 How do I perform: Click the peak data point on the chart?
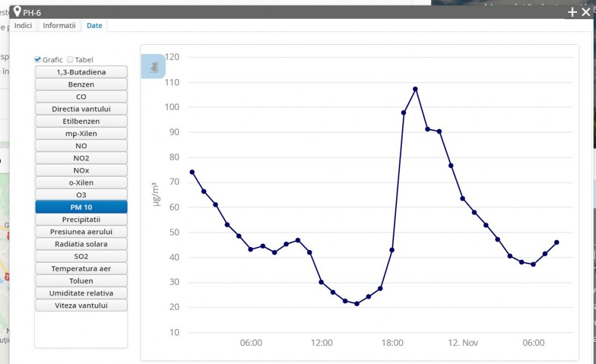click(416, 89)
